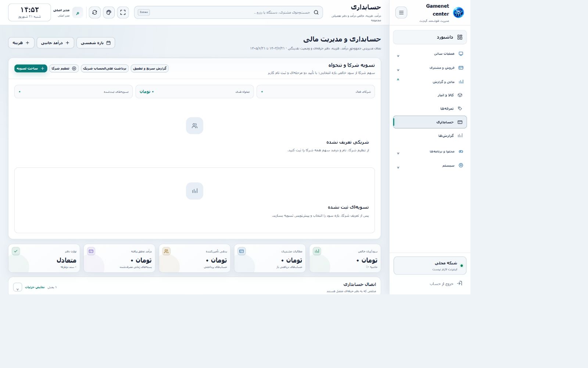The image size is (588, 368).
Task: Click the تنخواه هدف summary box
Action: coord(195,92)
